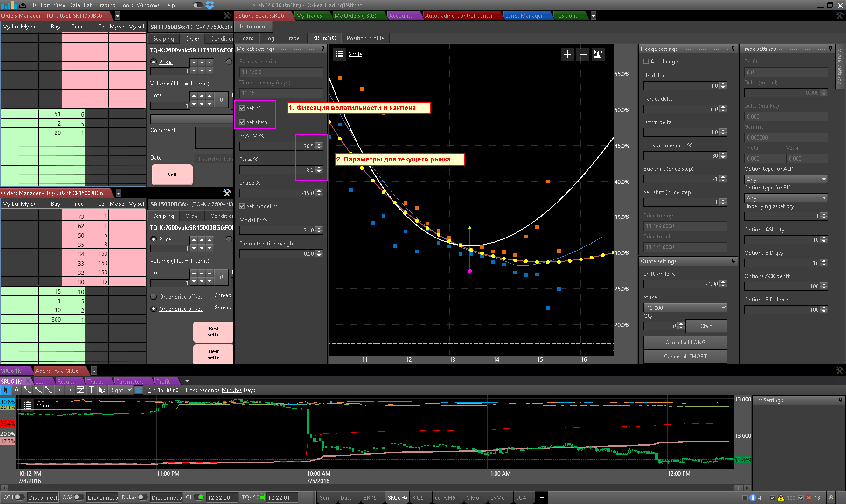The height and width of the screenshot is (504, 846).
Task: Click the delete drawn objects tool
Action: click(102, 390)
